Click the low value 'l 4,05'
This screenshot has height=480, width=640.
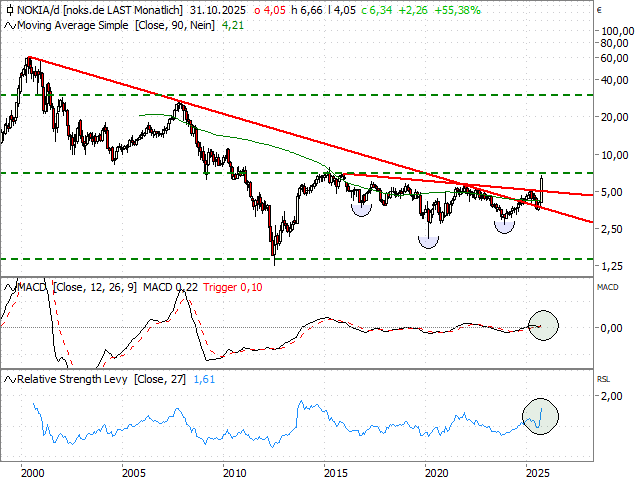coord(342,10)
